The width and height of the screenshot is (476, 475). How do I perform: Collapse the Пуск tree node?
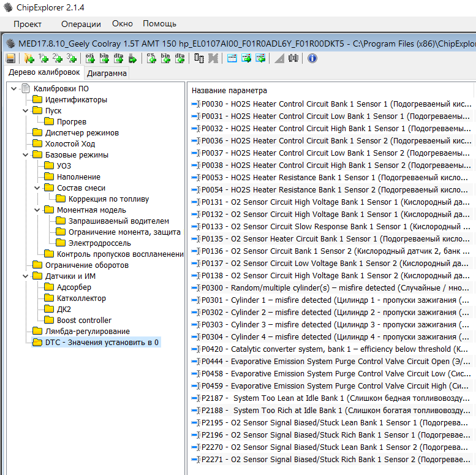25,111
